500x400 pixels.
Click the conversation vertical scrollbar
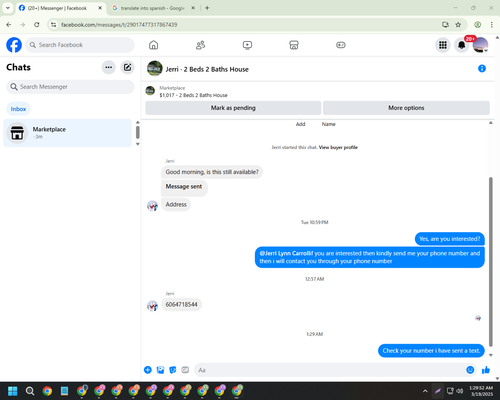491,262
